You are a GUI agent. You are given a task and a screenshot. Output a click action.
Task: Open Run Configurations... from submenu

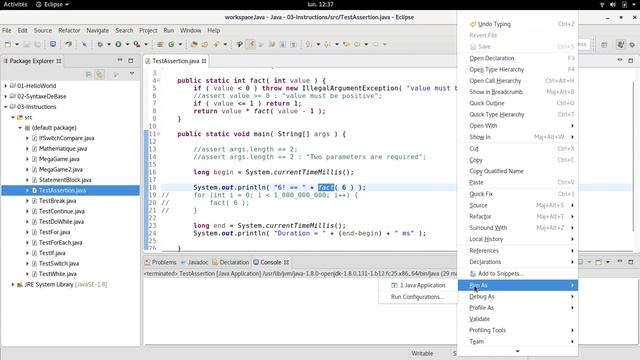pyautogui.click(x=416, y=297)
